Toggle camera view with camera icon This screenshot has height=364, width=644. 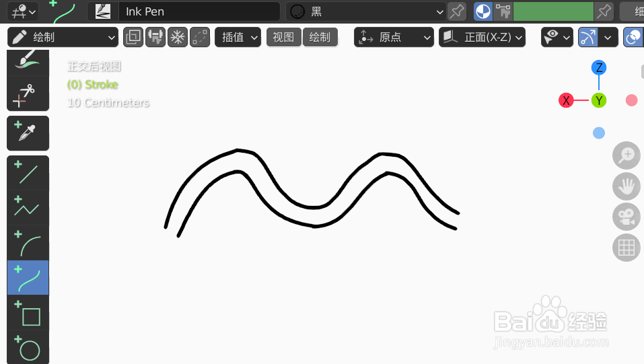(627, 217)
